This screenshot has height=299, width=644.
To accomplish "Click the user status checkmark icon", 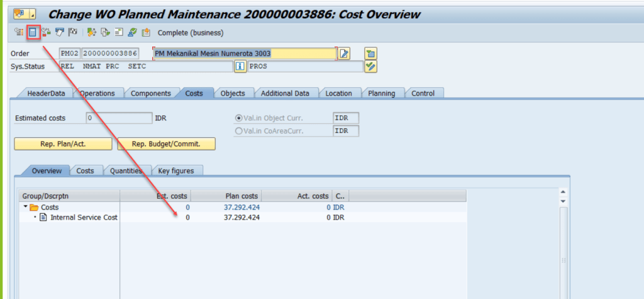I will (370, 66).
